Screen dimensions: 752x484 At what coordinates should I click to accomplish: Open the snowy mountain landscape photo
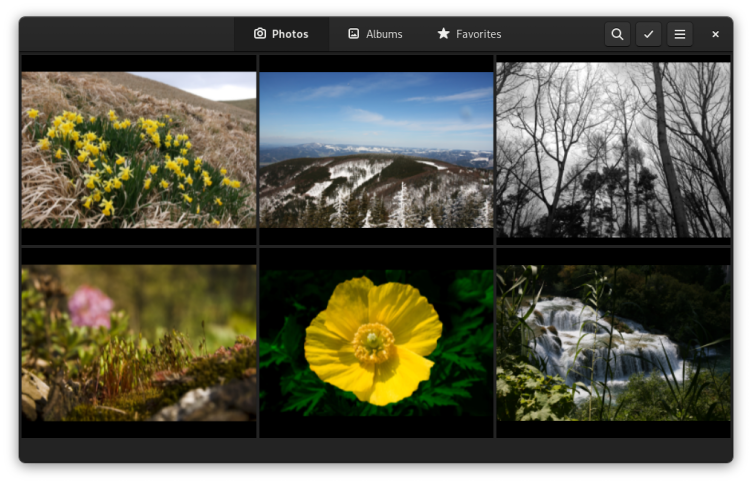tap(376, 149)
